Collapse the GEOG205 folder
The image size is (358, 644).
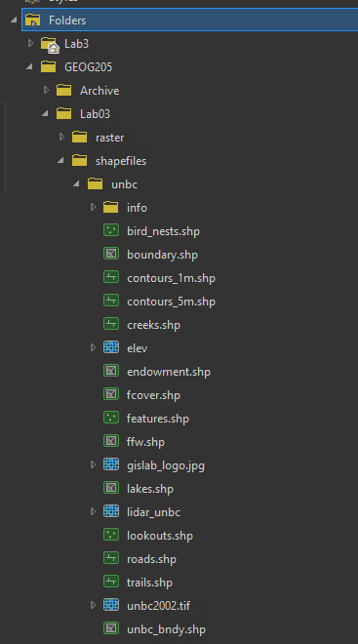point(29,66)
